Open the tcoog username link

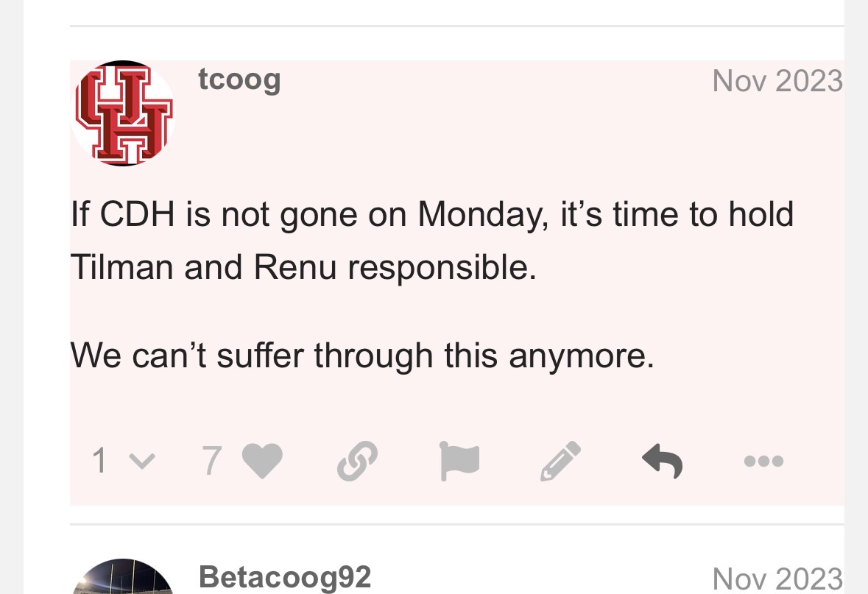(239, 79)
